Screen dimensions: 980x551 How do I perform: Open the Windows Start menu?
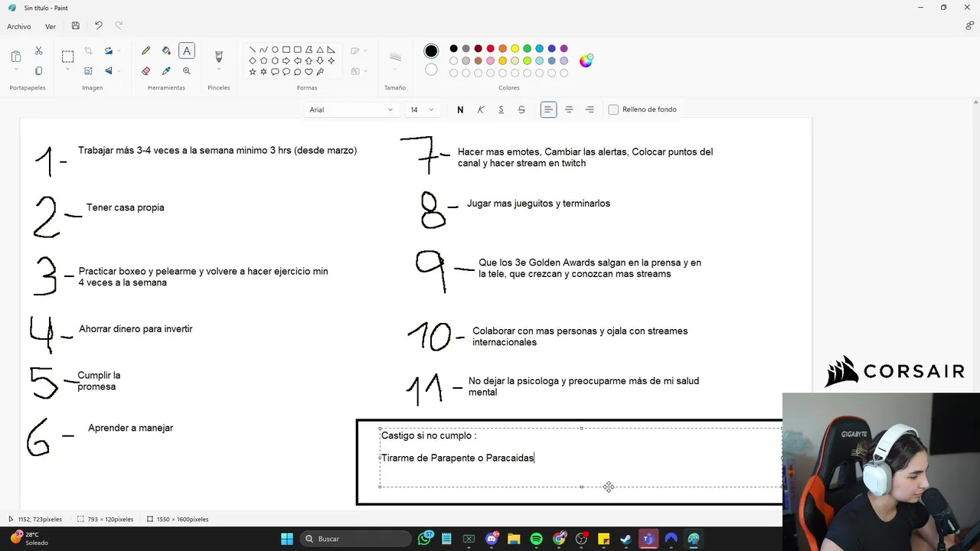coord(286,539)
